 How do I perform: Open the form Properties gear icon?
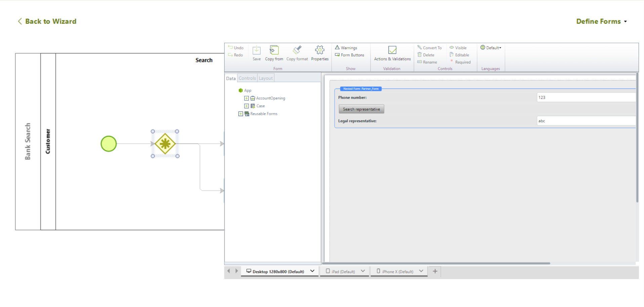(320, 50)
